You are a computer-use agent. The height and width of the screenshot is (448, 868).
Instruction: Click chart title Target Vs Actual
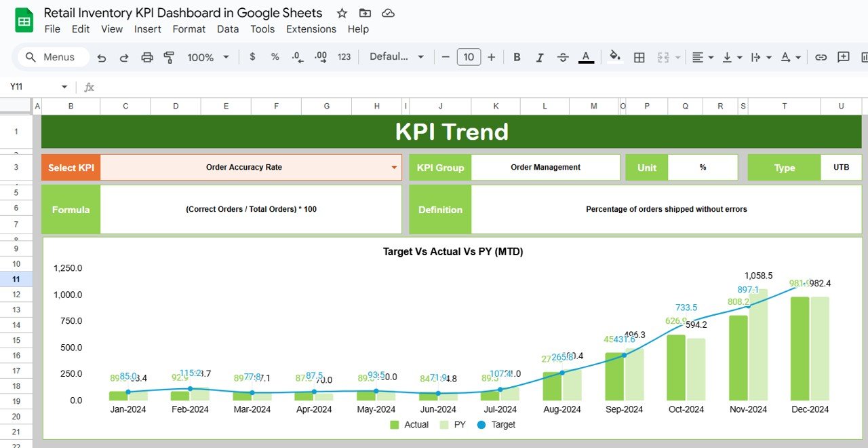[x=453, y=251]
